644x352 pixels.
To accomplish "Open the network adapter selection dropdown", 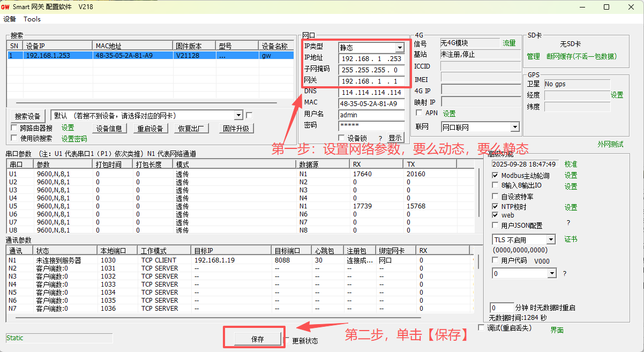I will click(x=238, y=116).
